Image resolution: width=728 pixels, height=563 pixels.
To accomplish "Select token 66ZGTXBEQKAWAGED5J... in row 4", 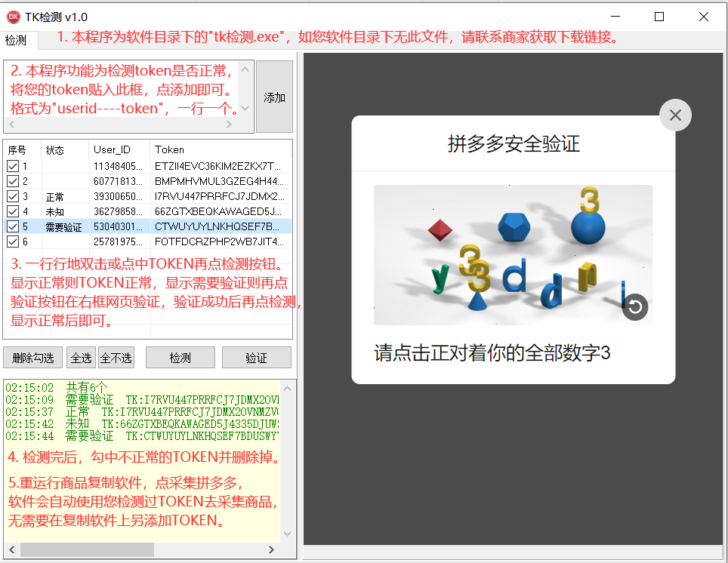I will click(218, 211).
